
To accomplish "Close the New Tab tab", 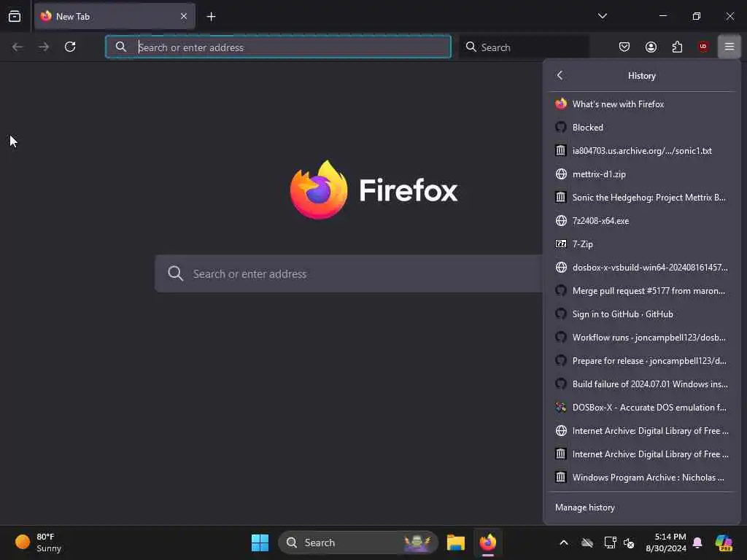I will pyautogui.click(x=183, y=16).
